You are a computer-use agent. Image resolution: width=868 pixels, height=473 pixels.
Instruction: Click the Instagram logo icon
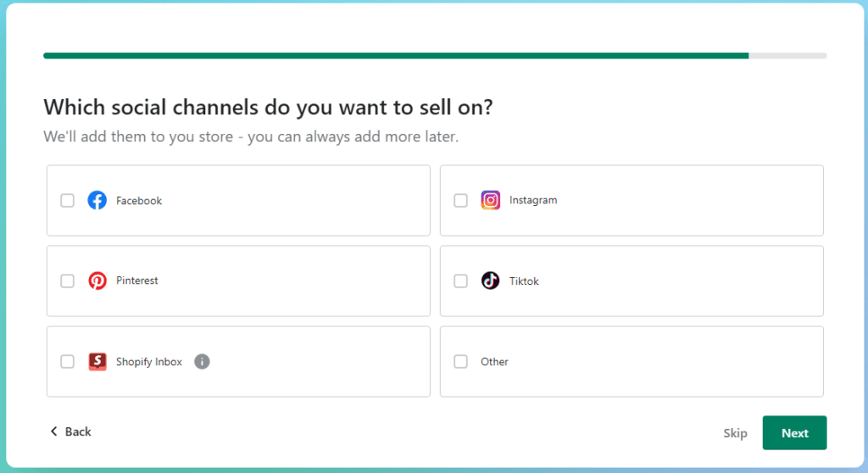[x=491, y=200]
